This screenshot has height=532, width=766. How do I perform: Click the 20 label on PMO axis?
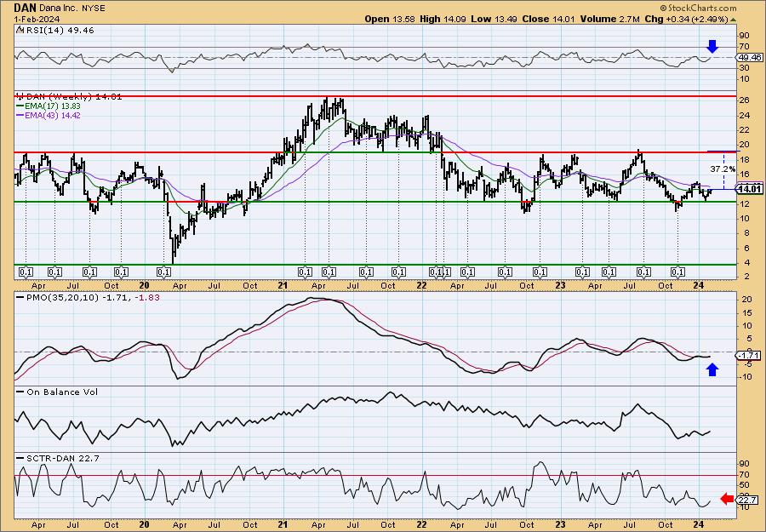click(745, 300)
